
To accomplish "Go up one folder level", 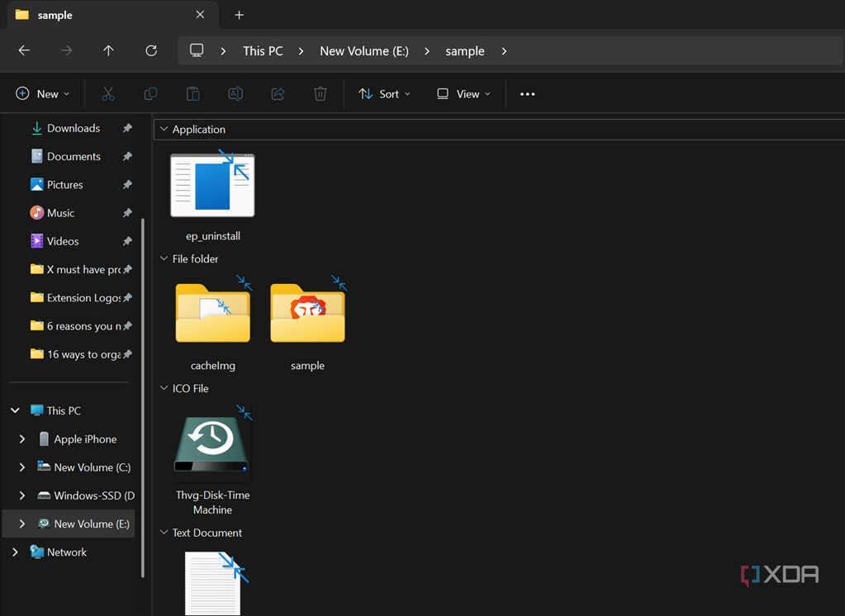I will click(108, 50).
